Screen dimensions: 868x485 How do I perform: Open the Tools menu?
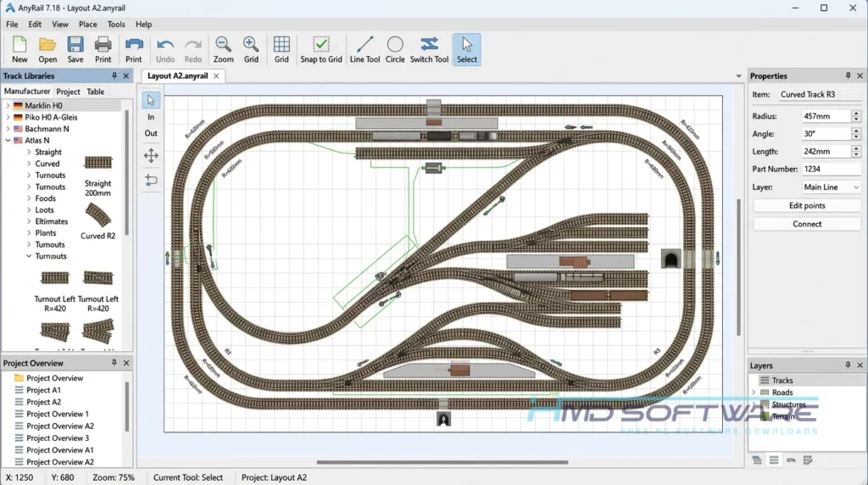[115, 25]
